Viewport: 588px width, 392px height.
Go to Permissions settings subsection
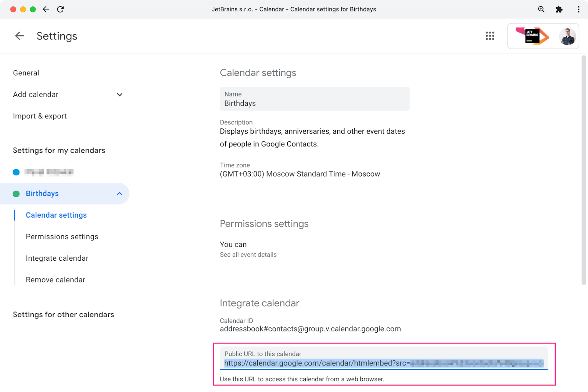(x=62, y=236)
